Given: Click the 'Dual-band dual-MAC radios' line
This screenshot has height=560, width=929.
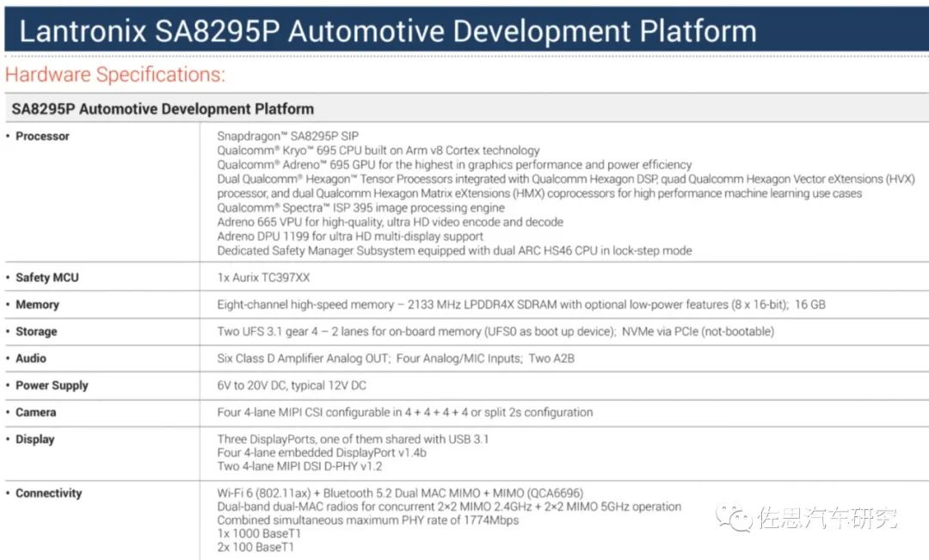Looking at the screenshot, I should pyautogui.click(x=449, y=507).
